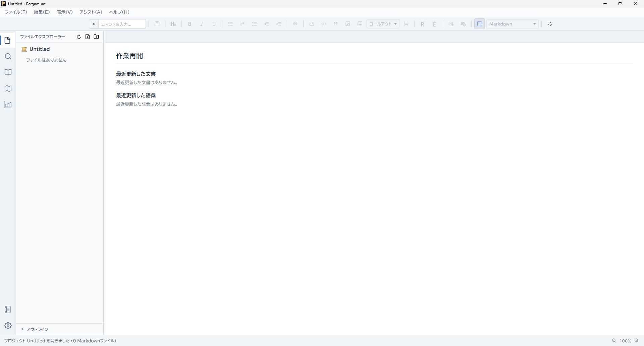Screen dimensions: 644x346
Task: Click the icon right of コールアウト dropdown
Action: click(406, 24)
